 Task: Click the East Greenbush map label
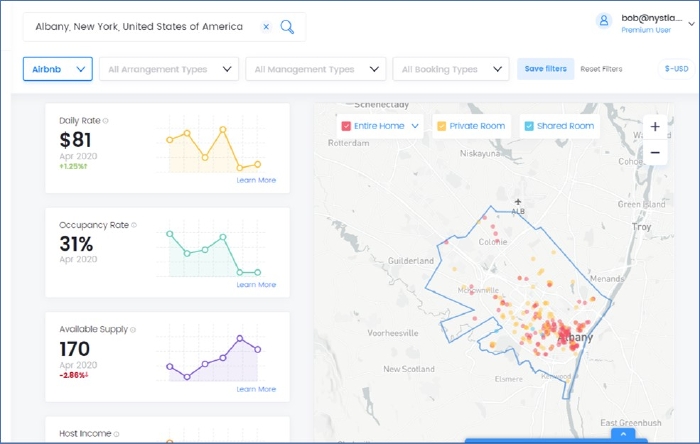tap(631, 423)
